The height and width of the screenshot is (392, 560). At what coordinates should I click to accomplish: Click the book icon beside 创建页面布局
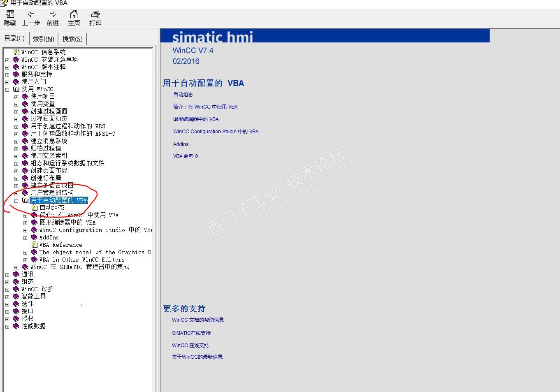click(x=25, y=171)
